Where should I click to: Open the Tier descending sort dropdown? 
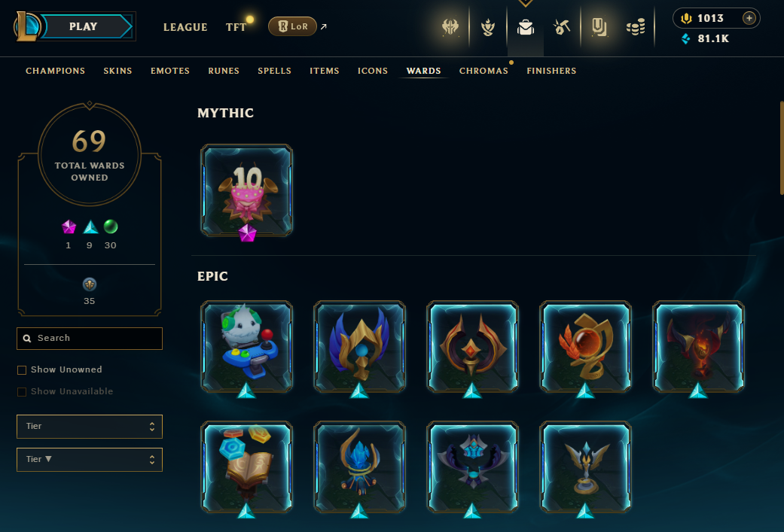point(90,460)
